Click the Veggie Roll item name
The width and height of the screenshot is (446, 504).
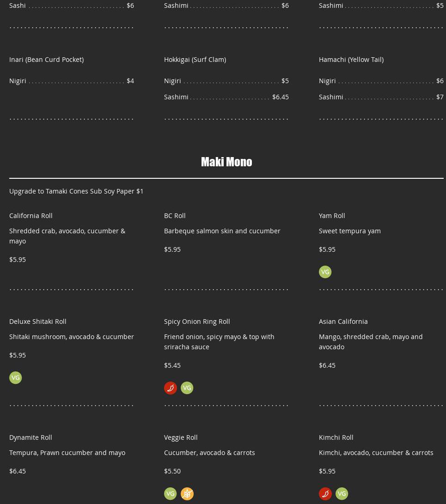(x=181, y=437)
